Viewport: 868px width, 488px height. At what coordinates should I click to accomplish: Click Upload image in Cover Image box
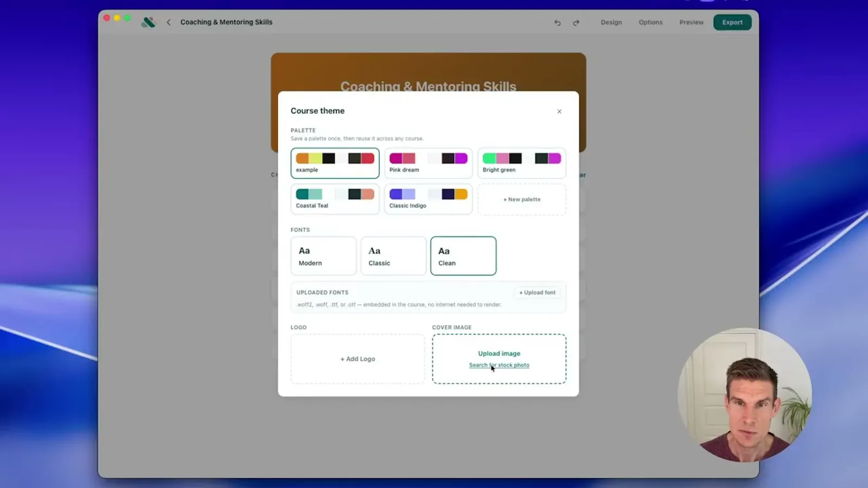tap(499, 354)
